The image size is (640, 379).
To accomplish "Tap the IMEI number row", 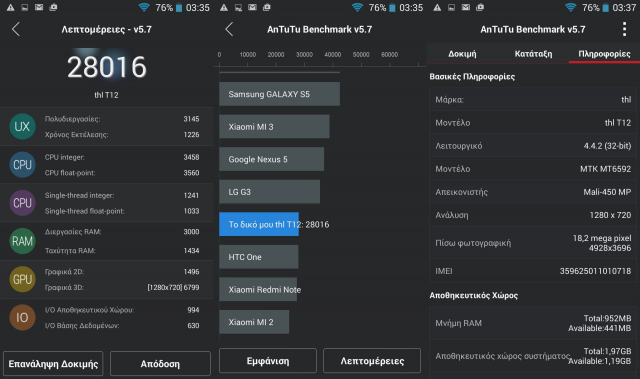I will click(x=533, y=271).
